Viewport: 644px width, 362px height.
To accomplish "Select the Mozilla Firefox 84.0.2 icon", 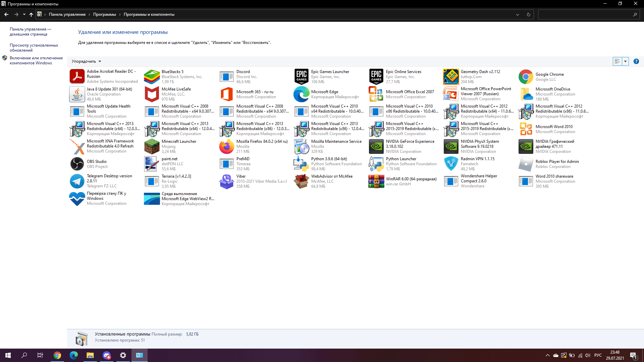I will (226, 146).
